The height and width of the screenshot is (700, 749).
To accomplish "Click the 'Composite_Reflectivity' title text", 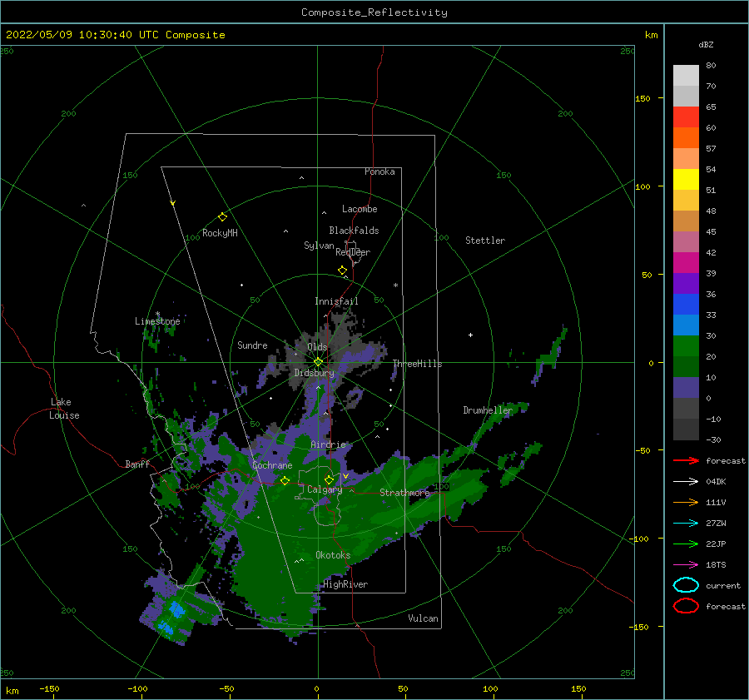I will tap(374, 12).
